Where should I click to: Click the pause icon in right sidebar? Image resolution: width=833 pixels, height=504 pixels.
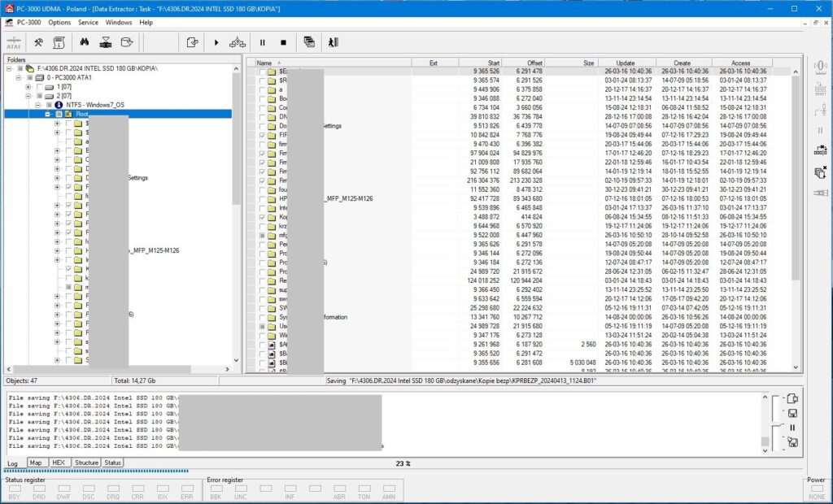pos(820,130)
